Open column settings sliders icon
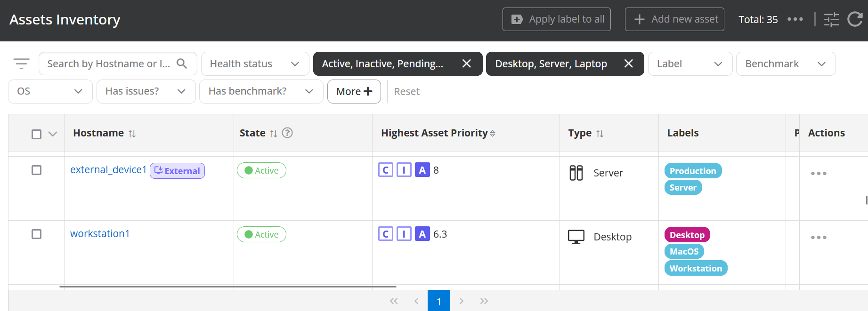This screenshot has height=311, width=868. point(831,19)
